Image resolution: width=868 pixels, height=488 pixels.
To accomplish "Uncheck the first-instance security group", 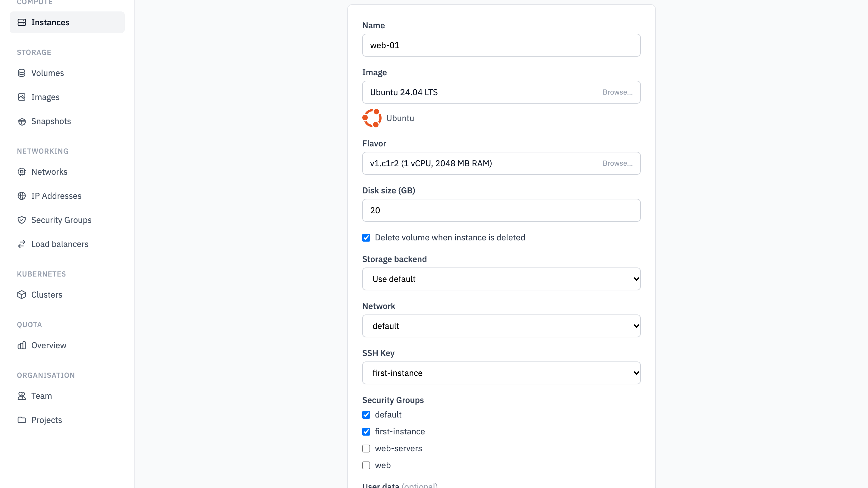I will coord(366,432).
